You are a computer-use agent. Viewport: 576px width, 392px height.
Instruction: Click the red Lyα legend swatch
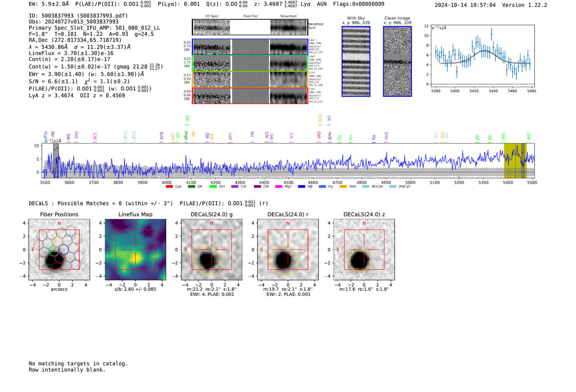(x=169, y=187)
